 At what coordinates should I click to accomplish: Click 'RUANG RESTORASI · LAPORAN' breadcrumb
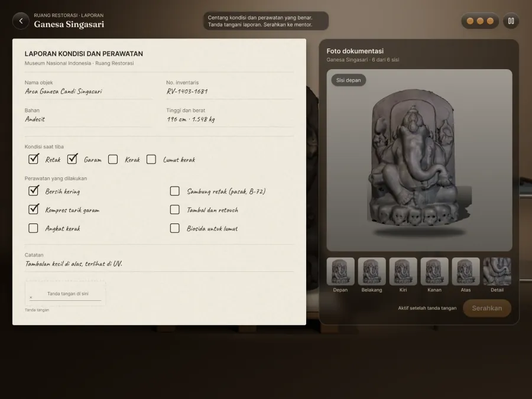coord(69,15)
